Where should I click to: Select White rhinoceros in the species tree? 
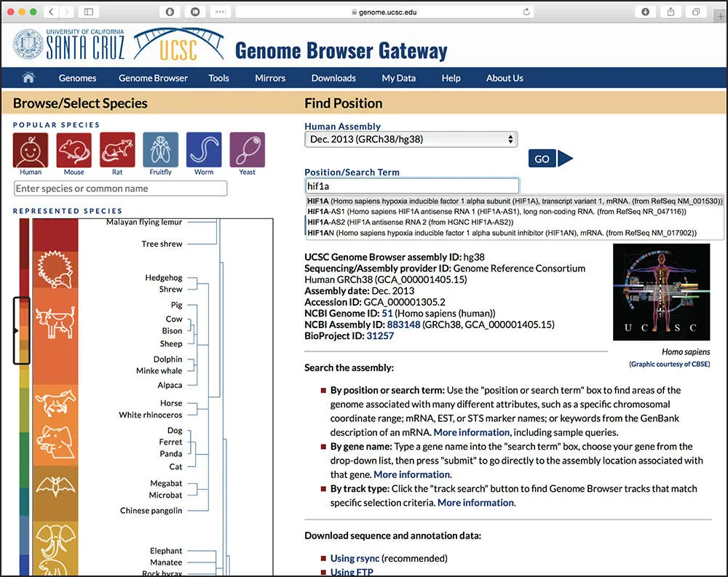[151, 415]
